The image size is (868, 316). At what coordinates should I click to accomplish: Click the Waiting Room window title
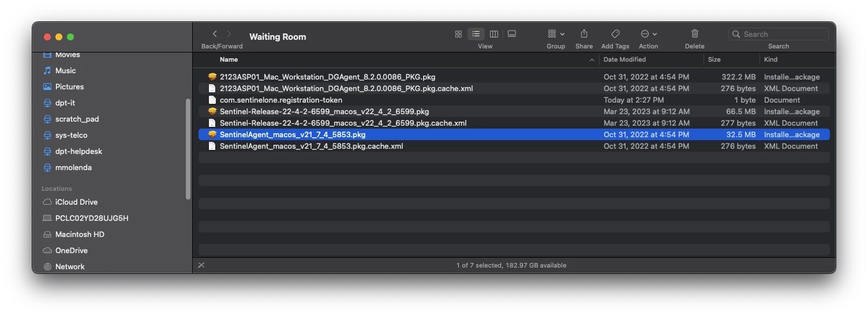pyautogui.click(x=278, y=36)
